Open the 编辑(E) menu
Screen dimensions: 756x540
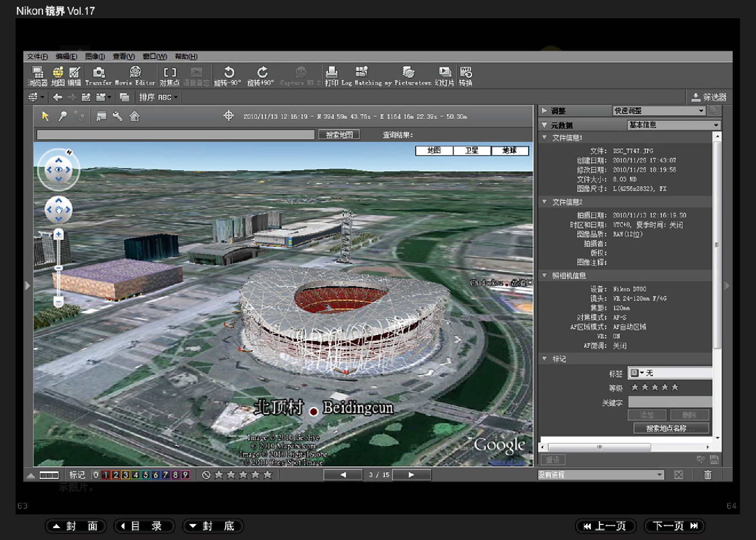(66, 56)
